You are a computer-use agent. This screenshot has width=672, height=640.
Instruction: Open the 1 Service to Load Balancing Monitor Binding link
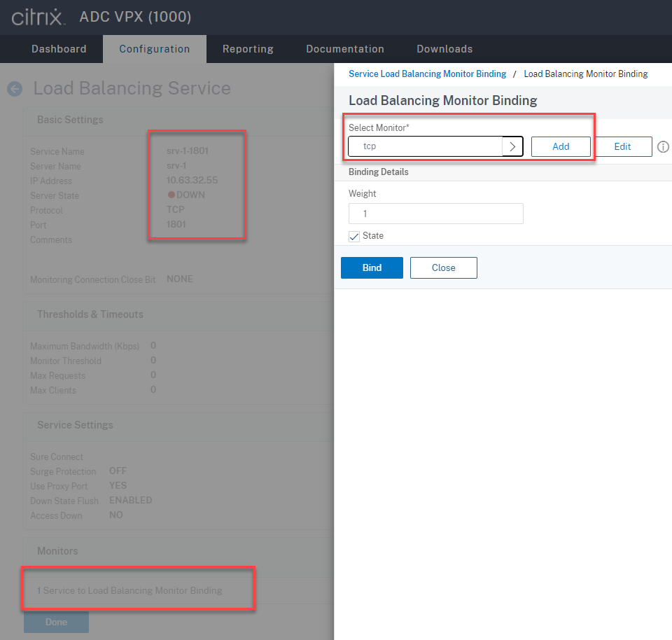130,591
